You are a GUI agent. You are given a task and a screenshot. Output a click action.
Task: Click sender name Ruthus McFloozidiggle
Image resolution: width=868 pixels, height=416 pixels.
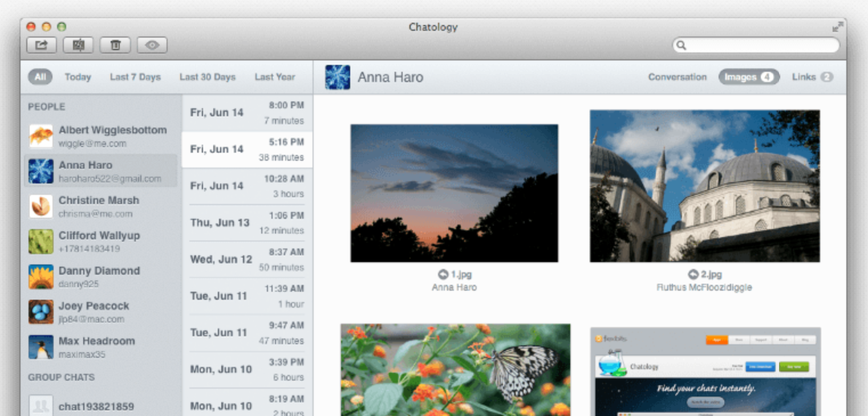point(704,287)
